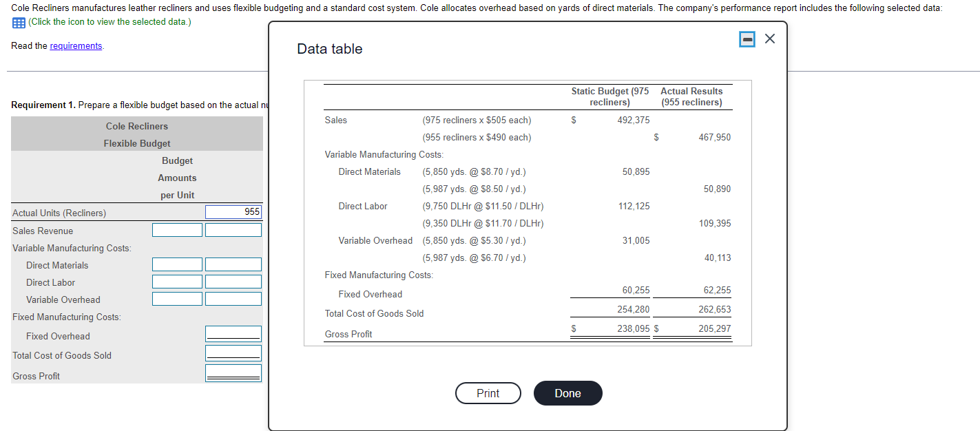Click '(5,850 yds. @ $8.70 / yd.)' text
This screenshot has width=980, height=431.
[x=474, y=171]
